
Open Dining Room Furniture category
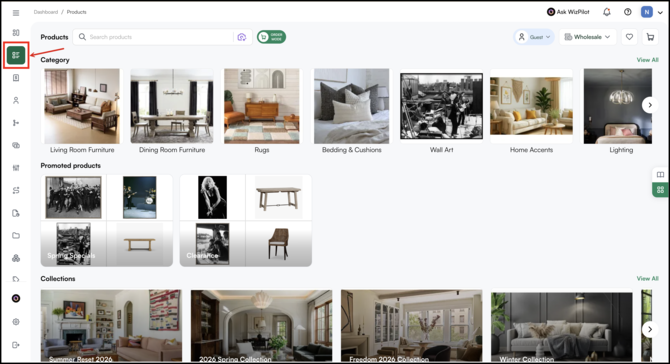pyautogui.click(x=172, y=111)
